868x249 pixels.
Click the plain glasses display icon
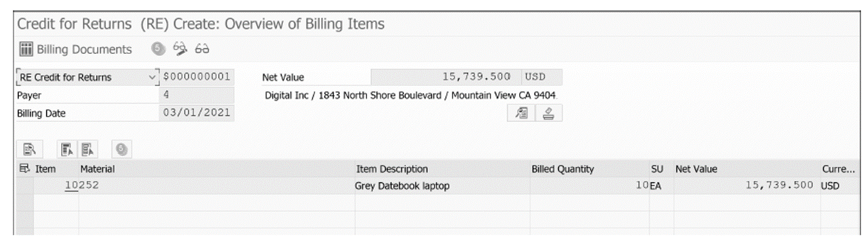point(202,49)
